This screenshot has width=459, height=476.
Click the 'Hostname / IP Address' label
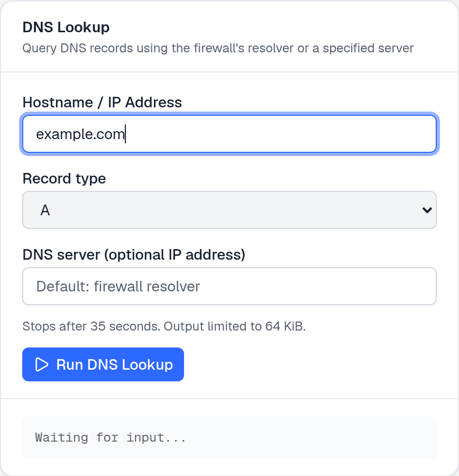[x=102, y=102]
